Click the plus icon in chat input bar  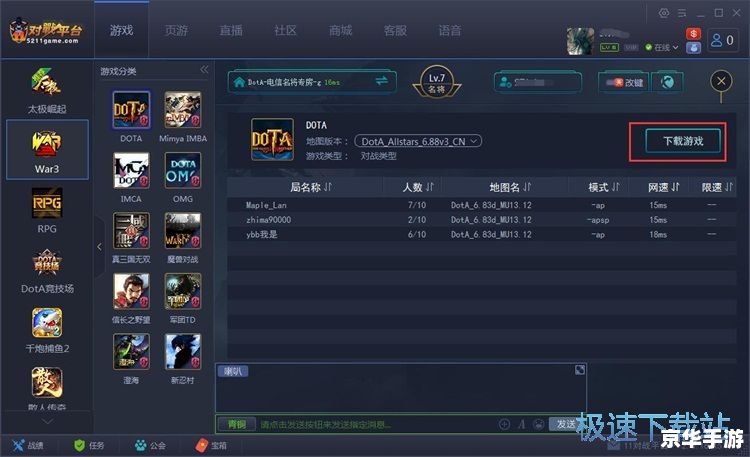pos(504,424)
